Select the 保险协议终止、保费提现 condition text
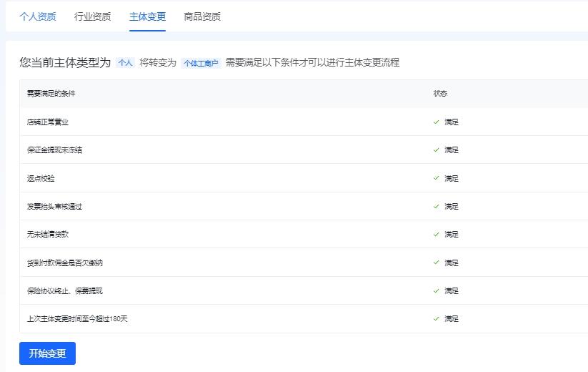The width and height of the screenshot is (588, 372). (x=65, y=291)
